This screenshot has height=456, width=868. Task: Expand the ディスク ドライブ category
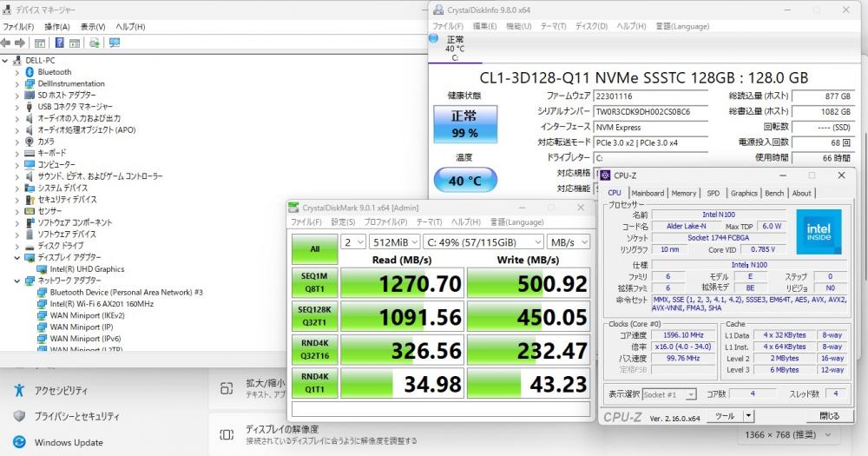tap(17, 246)
